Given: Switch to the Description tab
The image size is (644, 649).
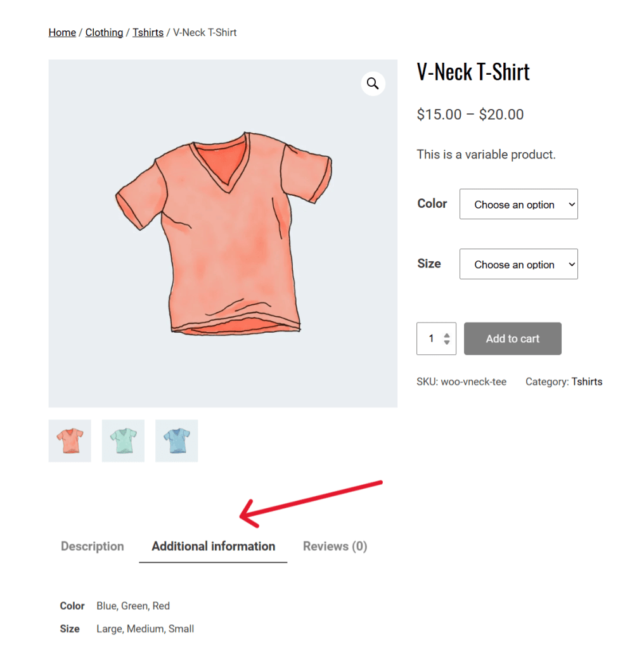Looking at the screenshot, I should click(x=92, y=546).
